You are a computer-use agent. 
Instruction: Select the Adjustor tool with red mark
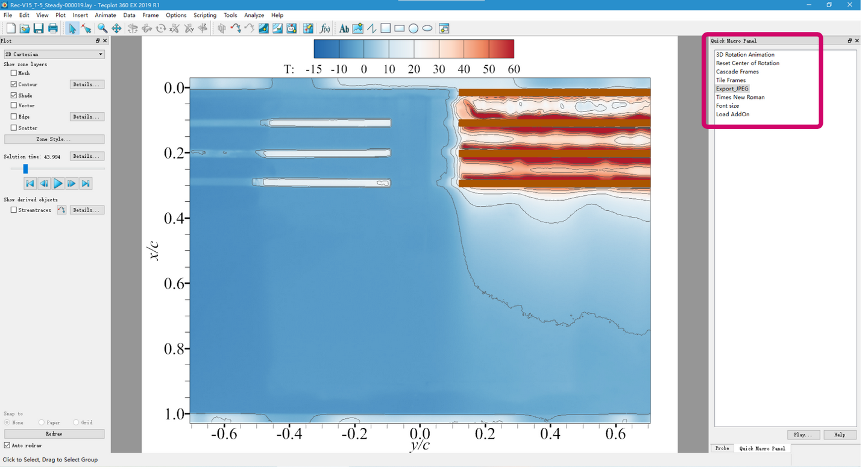tap(86, 28)
